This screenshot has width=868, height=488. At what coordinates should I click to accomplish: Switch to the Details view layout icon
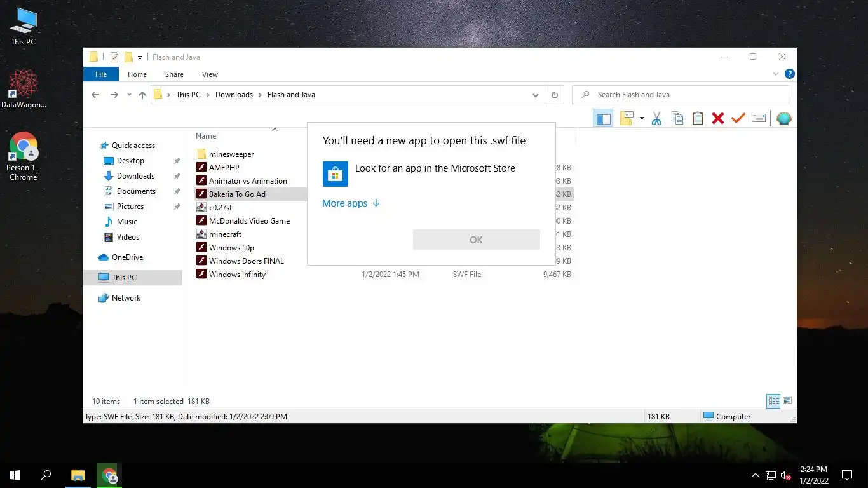(x=773, y=401)
